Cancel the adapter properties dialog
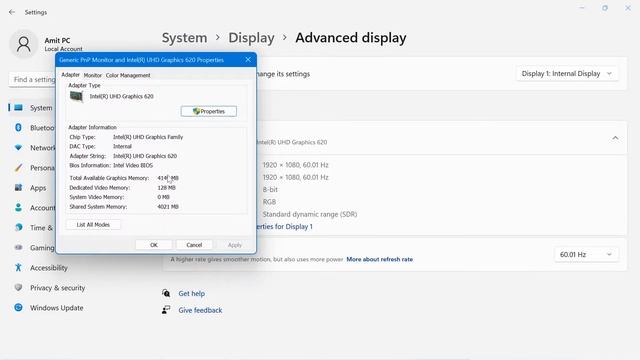640x360 pixels. (x=194, y=245)
